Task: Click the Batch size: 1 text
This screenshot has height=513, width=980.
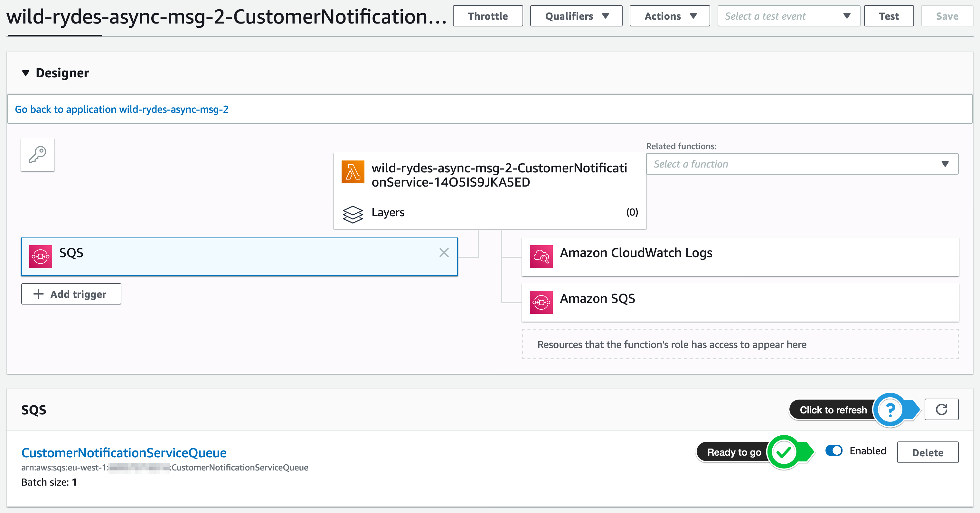Action: point(49,482)
